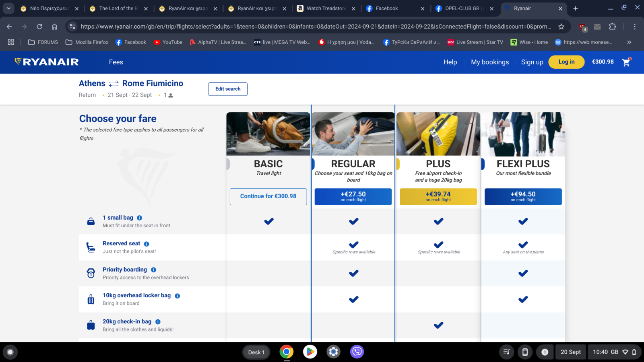Click Sign up link
Image resolution: width=644 pixels, height=362 pixels.
pos(532,62)
